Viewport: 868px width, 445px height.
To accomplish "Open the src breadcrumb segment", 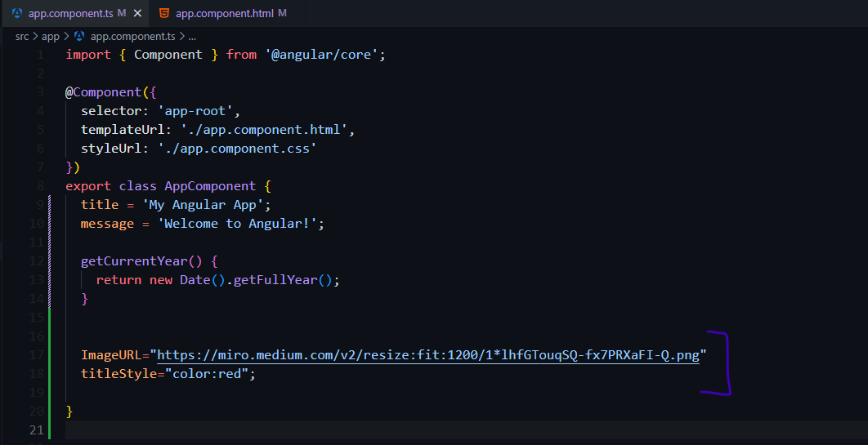I will point(21,37).
